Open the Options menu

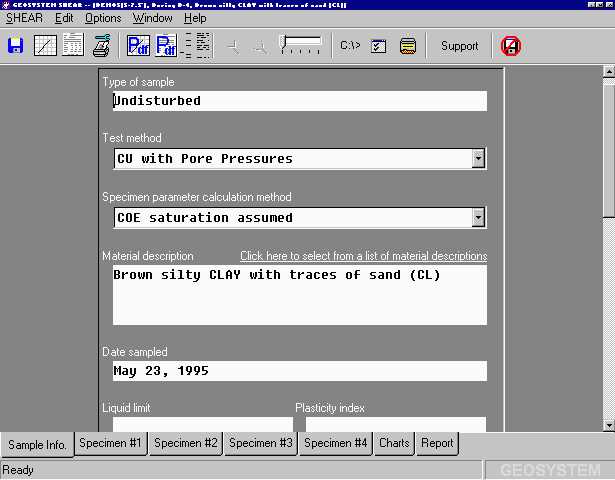[x=103, y=18]
